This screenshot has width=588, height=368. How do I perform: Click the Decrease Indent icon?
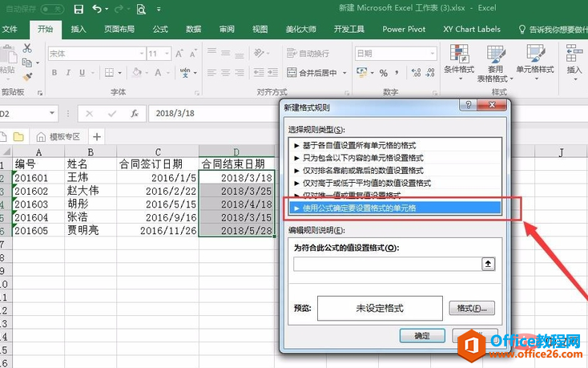click(x=259, y=73)
